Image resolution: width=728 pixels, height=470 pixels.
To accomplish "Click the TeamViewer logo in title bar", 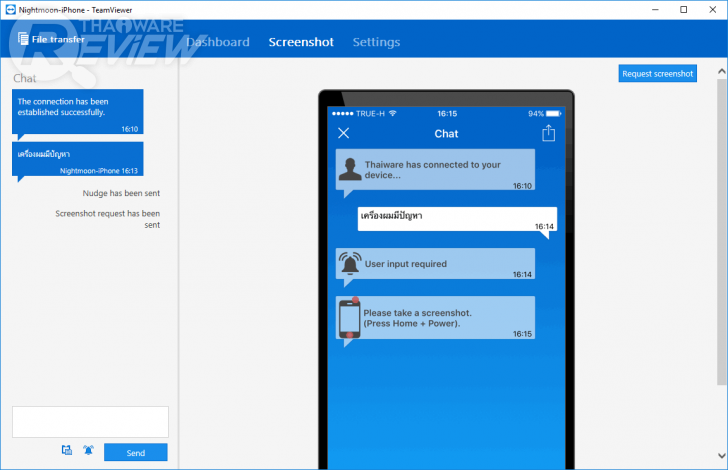I will (10, 9).
